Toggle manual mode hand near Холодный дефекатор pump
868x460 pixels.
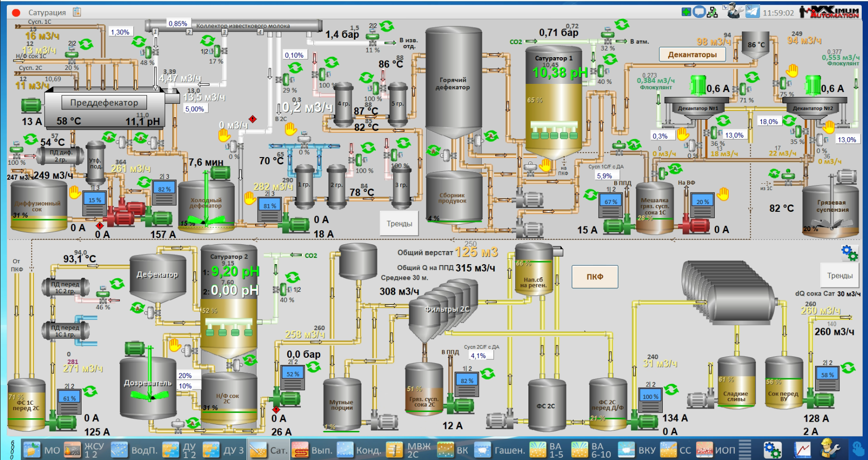coord(250,198)
